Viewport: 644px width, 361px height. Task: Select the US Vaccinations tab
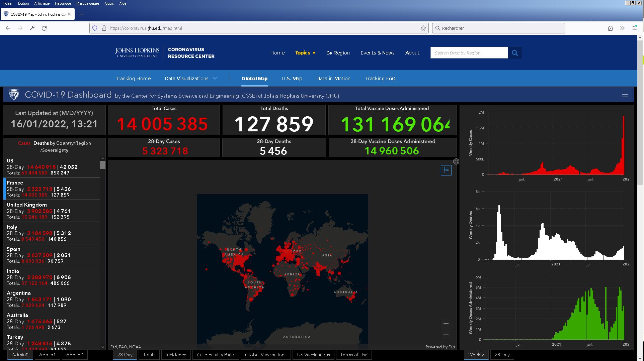(314, 355)
